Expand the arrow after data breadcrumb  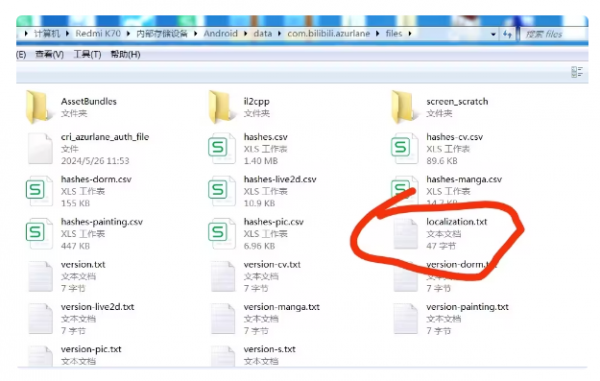coord(279,34)
